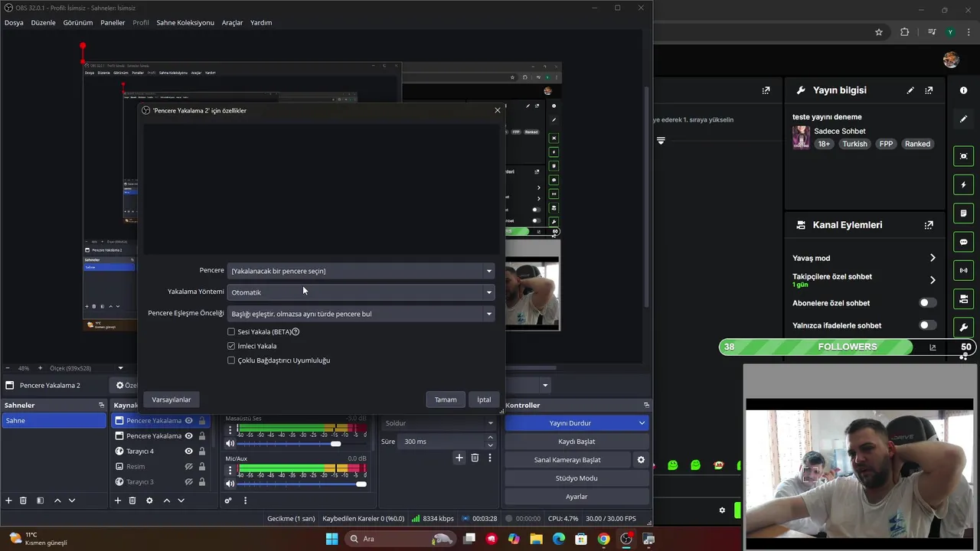
Task: Mute the Mic/Aux speaker icon
Action: (230, 484)
